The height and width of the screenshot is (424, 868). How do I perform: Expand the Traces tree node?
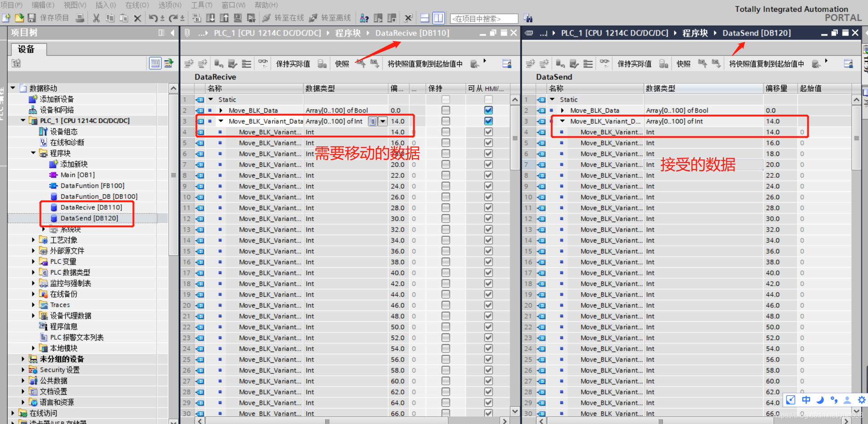click(33, 305)
